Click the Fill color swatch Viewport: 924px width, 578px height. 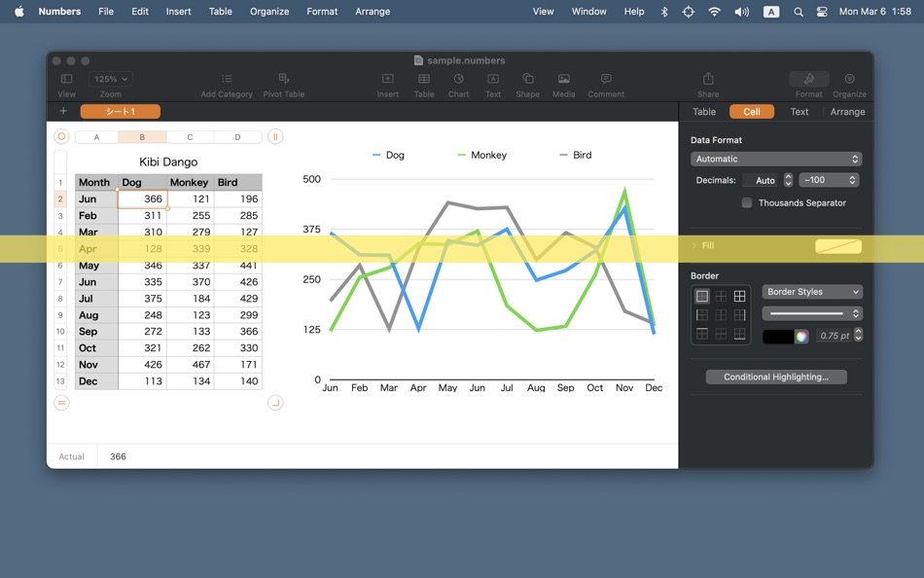838,246
